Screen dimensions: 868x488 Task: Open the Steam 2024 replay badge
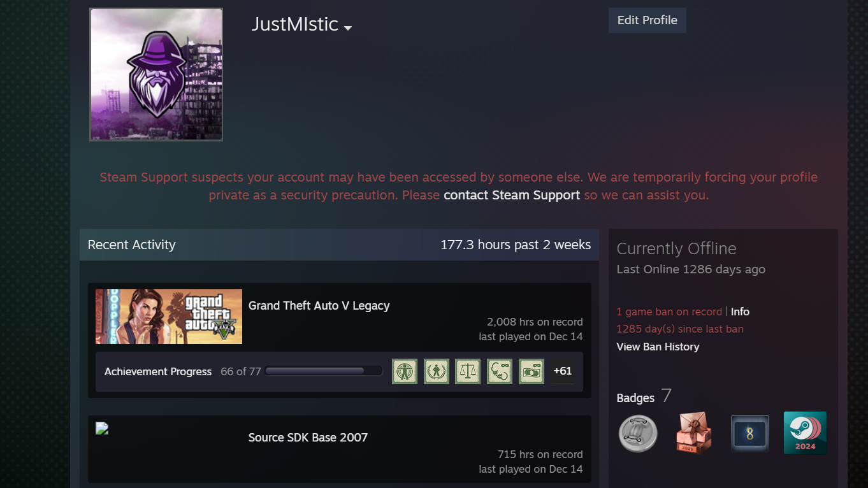tap(805, 433)
